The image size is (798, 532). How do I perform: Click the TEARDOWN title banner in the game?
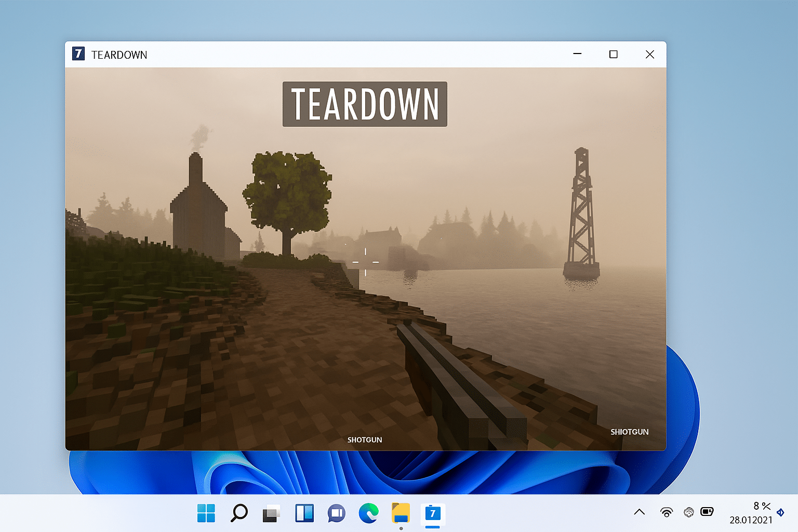[364, 103]
